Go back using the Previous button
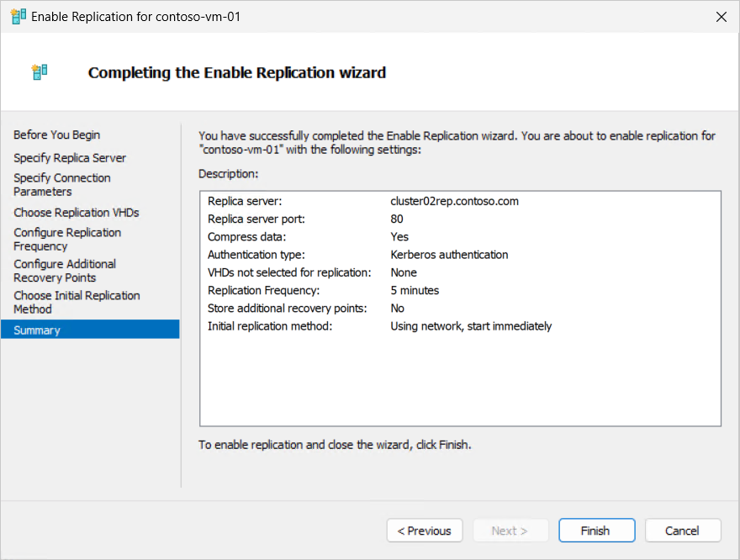 pyautogui.click(x=425, y=531)
